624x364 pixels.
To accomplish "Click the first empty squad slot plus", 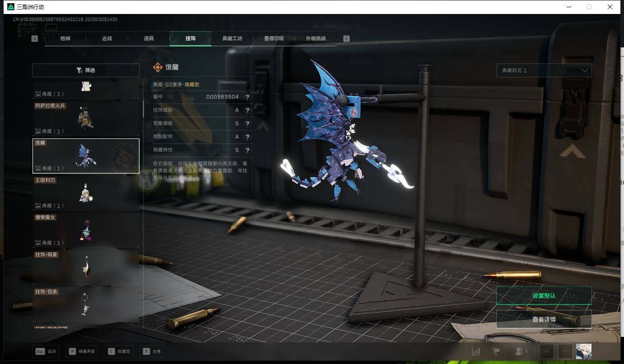I will pos(546,351).
